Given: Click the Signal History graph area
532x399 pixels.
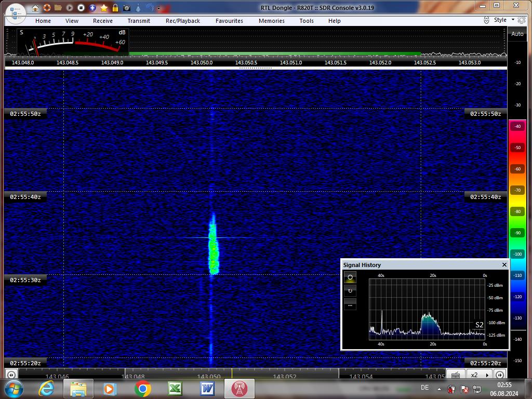Looking at the screenshot, I should click(x=427, y=309).
